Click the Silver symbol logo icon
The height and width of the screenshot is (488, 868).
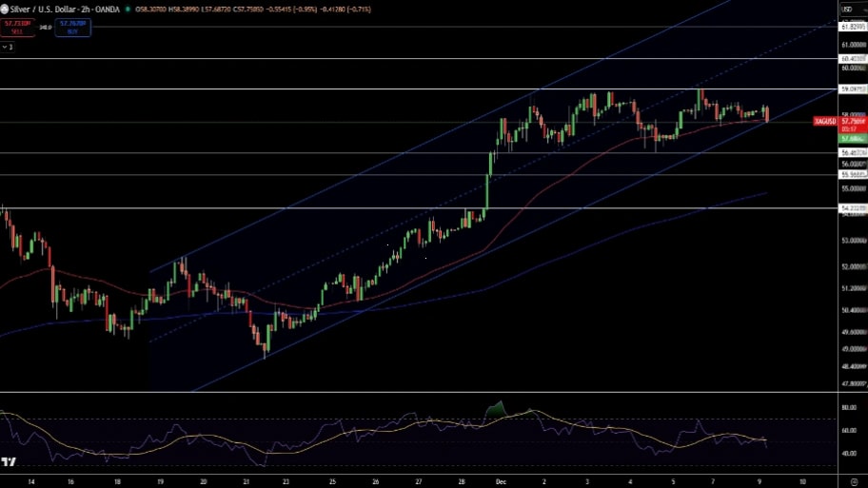[x=4, y=9]
